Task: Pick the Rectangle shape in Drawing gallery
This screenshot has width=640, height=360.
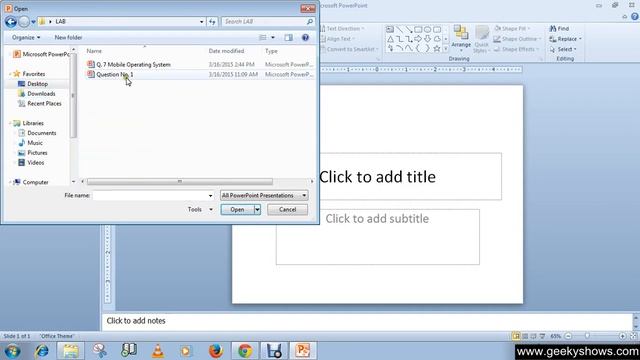Action: coord(418,29)
